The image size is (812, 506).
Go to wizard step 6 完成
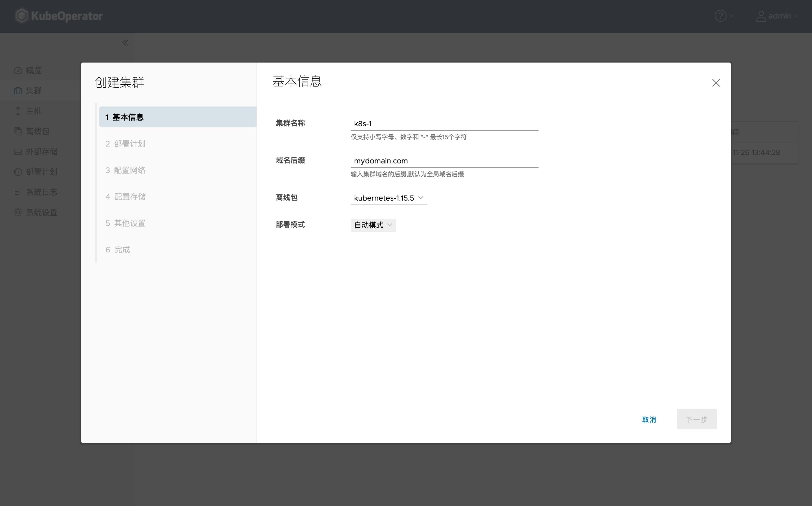(x=178, y=249)
